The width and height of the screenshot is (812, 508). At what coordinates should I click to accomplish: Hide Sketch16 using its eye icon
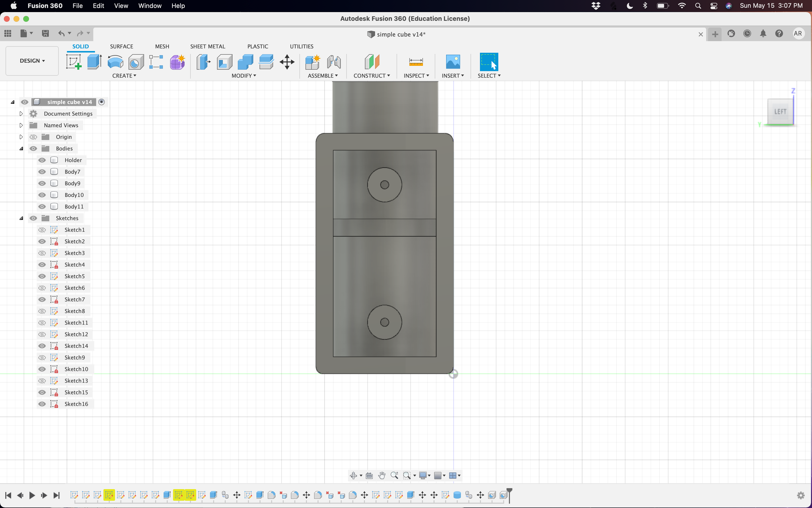click(42, 404)
